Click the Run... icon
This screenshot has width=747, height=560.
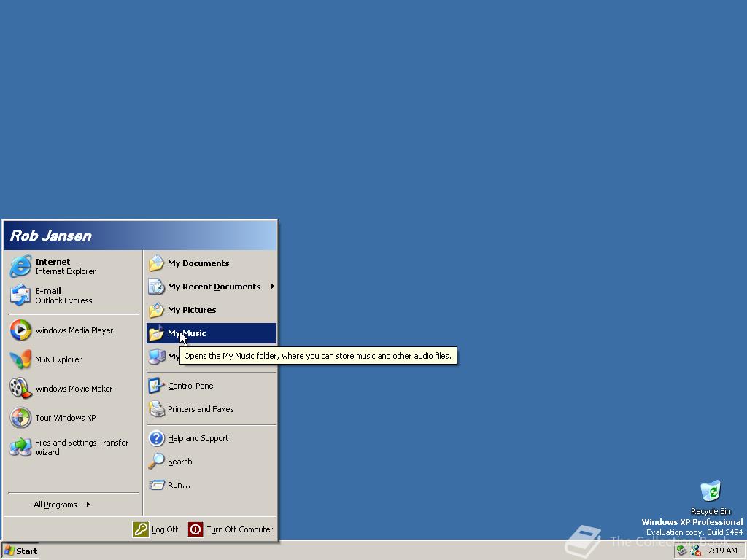coord(156,485)
